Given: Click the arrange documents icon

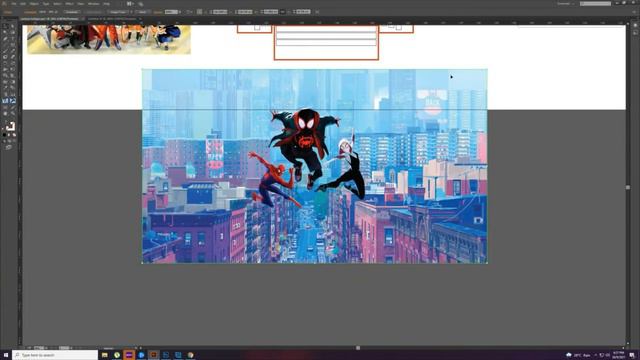Looking at the screenshot, I should point(130,4).
